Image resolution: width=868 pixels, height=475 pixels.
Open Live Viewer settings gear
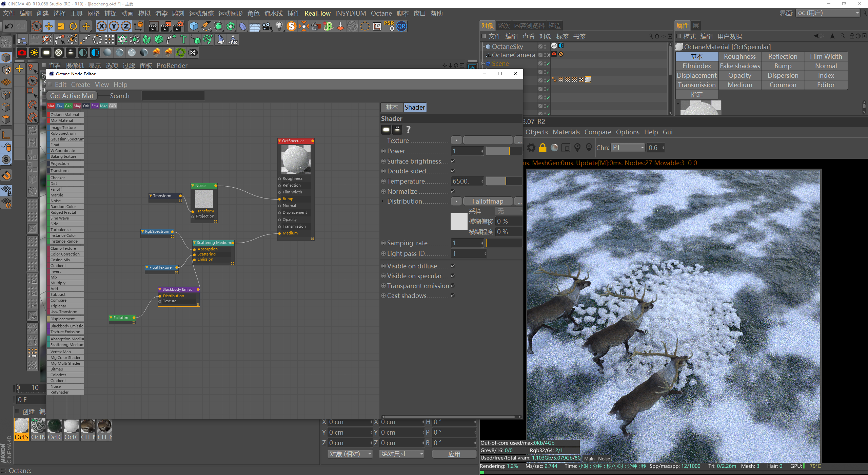[531, 148]
